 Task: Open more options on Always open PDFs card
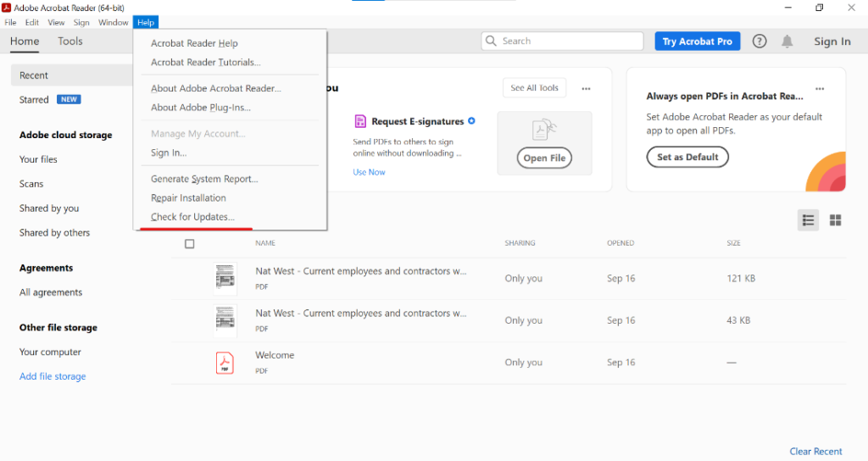point(820,88)
